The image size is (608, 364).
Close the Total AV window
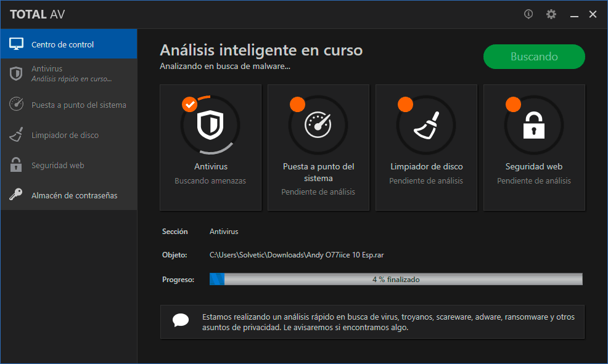593,14
